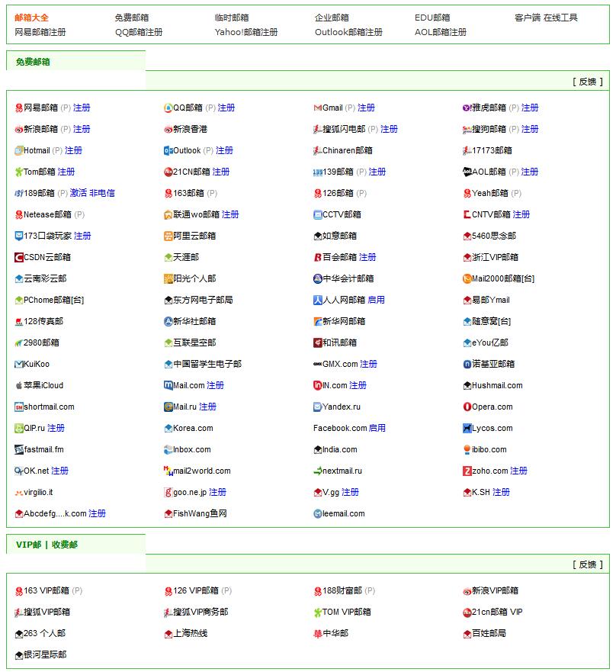
Task: Click the Yandex.ru envelope icon
Action: [x=317, y=407]
